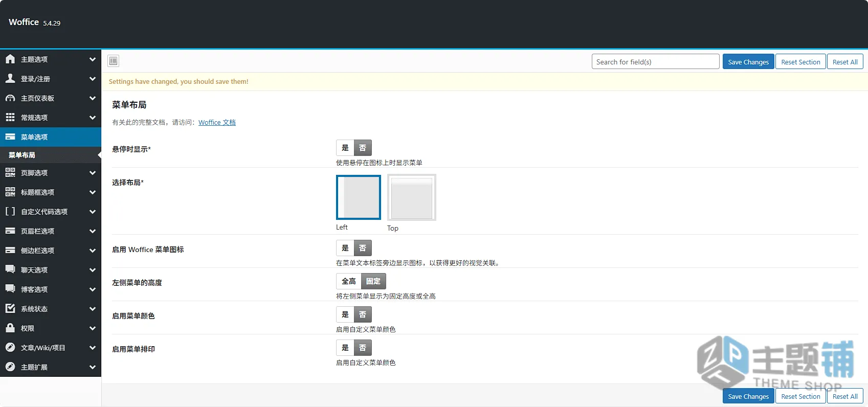
Task: Set 启用菜单颜色 to 是
Action: [345, 314]
